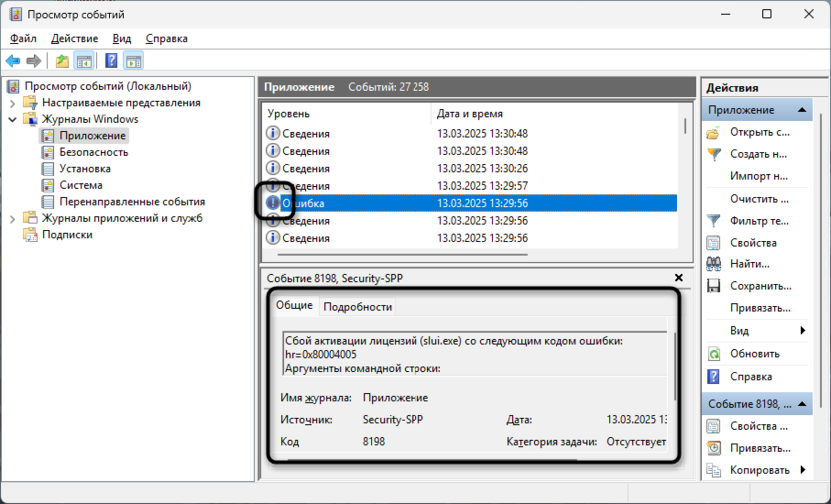831x504 pixels.
Task: Click the forward arrow toolbar icon
Action: 33,61
